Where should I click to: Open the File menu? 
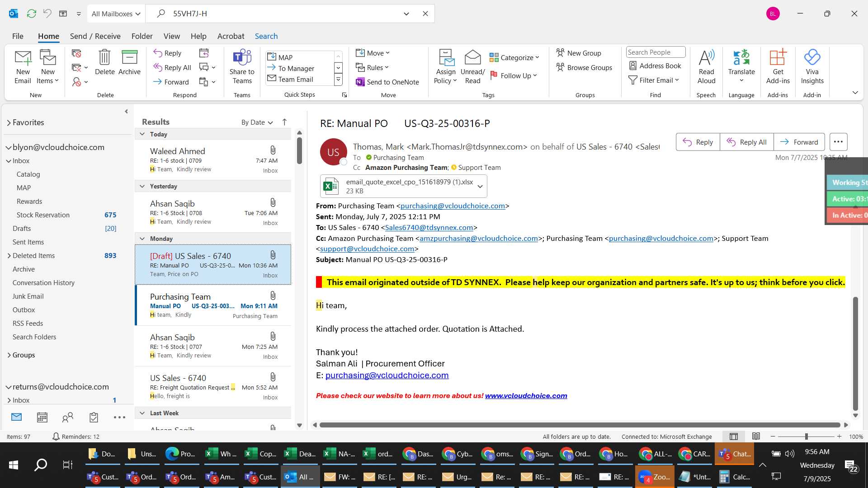tap(18, 36)
